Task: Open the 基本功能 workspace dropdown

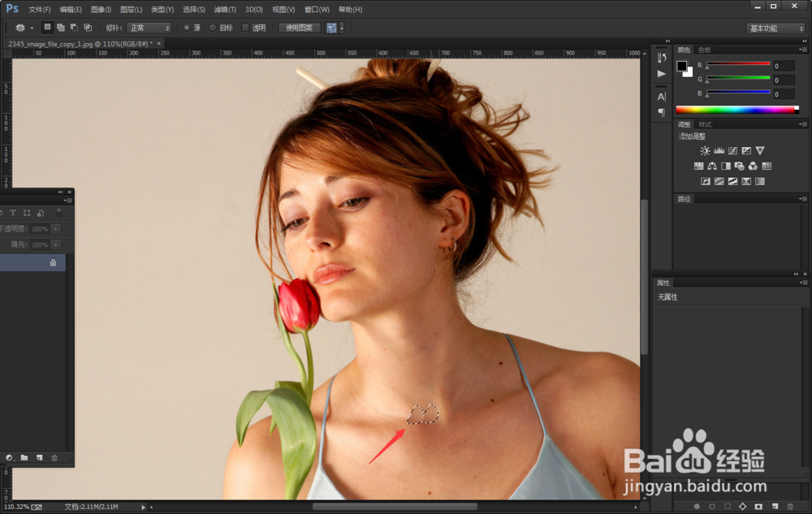Action: (x=775, y=28)
